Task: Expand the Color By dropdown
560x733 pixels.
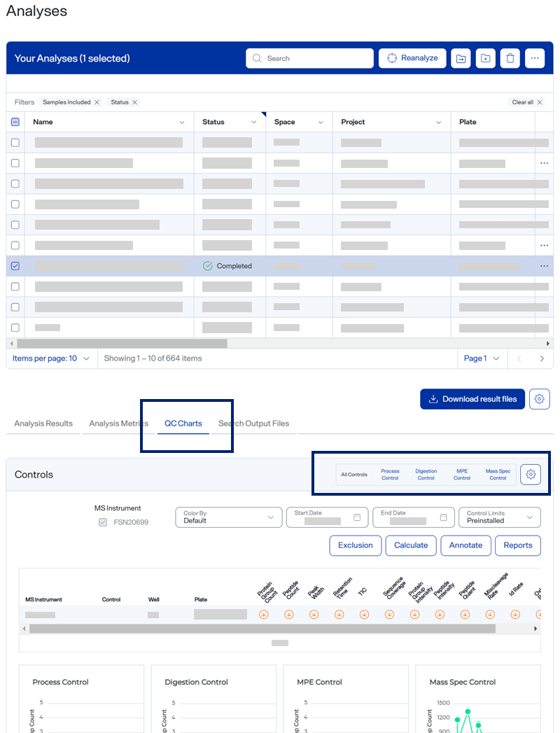Action: click(x=228, y=517)
